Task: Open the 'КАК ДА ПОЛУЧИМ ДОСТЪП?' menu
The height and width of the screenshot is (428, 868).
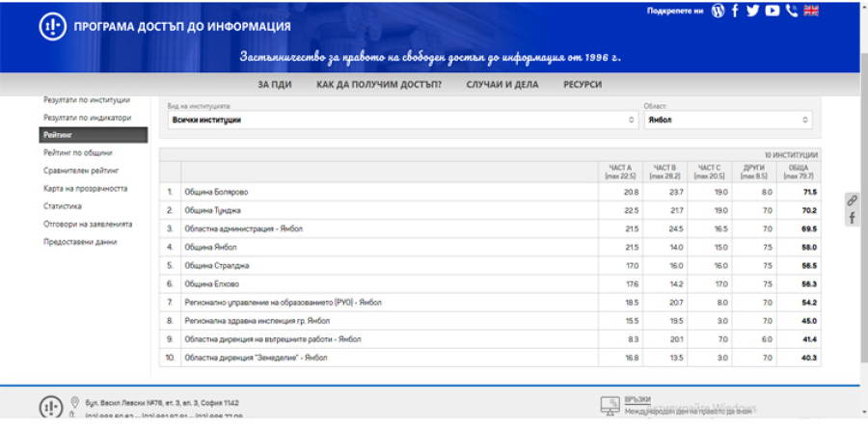Action: coord(379,85)
